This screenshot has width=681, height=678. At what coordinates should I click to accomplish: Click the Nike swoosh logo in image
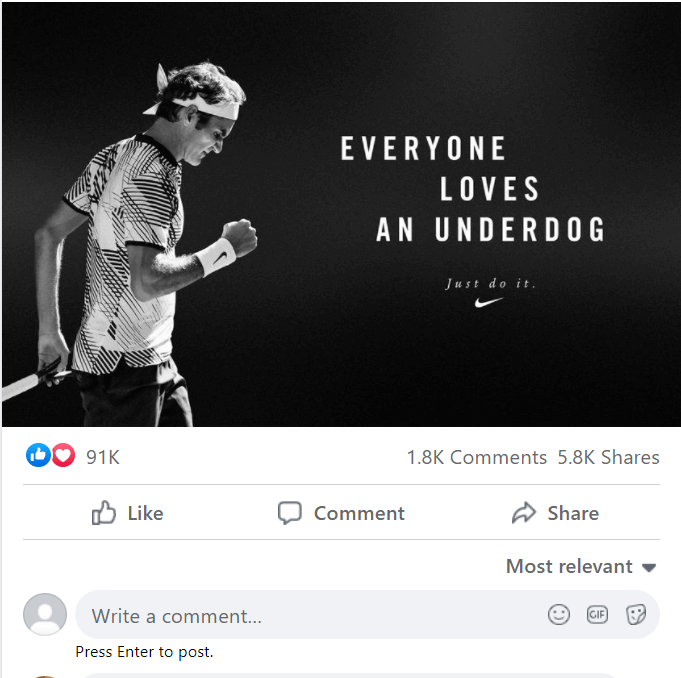click(x=489, y=302)
